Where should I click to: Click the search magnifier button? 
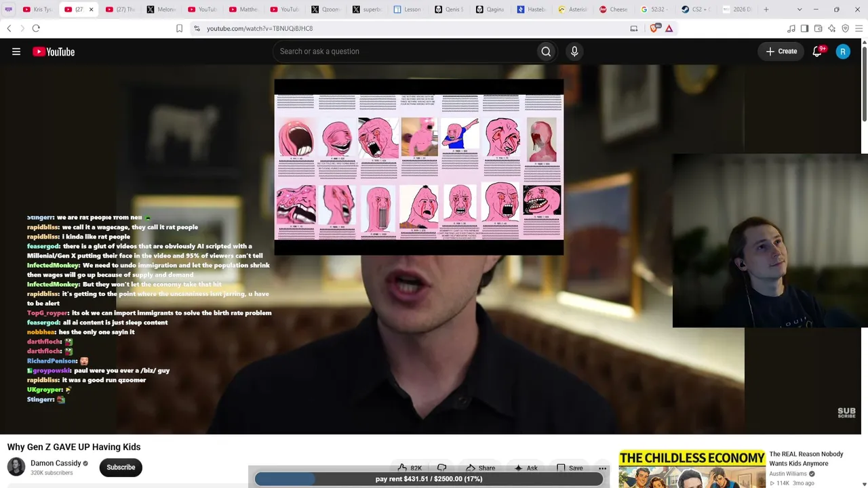pos(546,52)
